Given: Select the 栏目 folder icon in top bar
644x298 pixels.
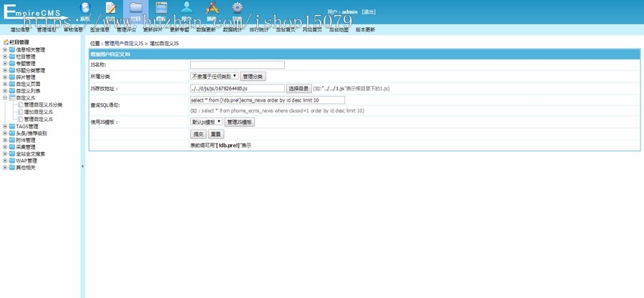Looking at the screenshot, I should click(x=136, y=8).
